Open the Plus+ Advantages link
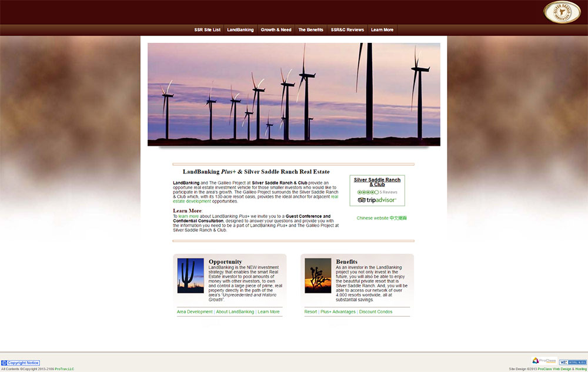The height and width of the screenshot is (372, 588). tap(338, 311)
